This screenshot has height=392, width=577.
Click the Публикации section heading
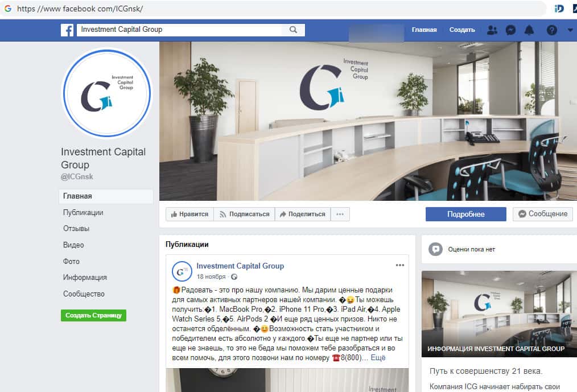pos(187,245)
